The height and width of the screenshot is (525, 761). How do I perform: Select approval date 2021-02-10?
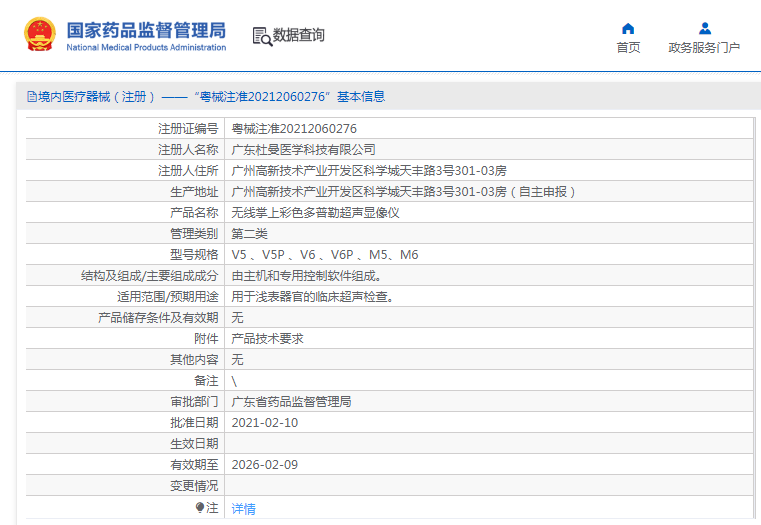[265, 423]
